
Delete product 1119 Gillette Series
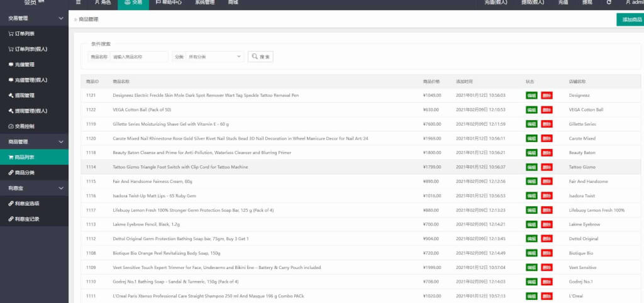[547, 124]
